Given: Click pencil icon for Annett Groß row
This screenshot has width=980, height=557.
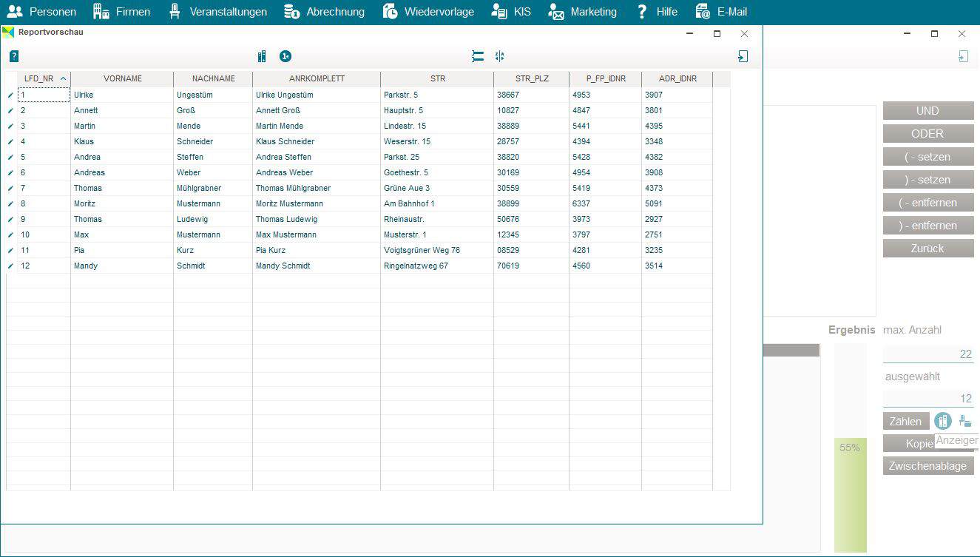Looking at the screenshot, I should [10, 111].
